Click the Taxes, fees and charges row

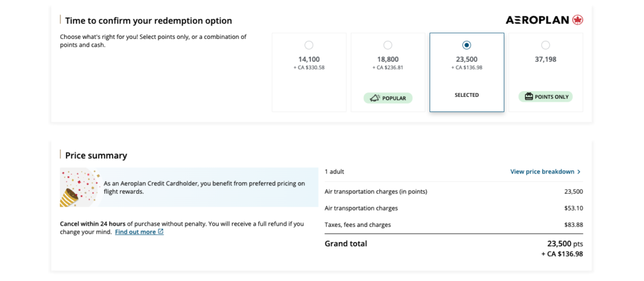click(357, 224)
